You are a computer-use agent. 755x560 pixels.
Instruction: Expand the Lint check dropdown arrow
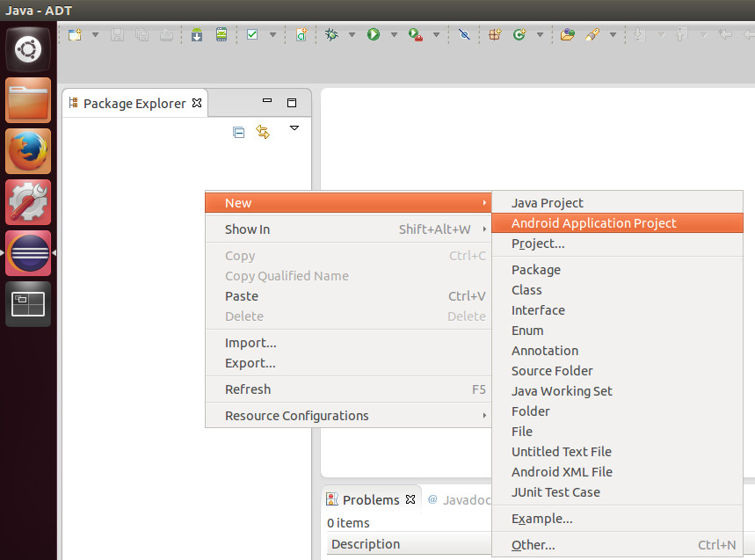click(273, 34)
